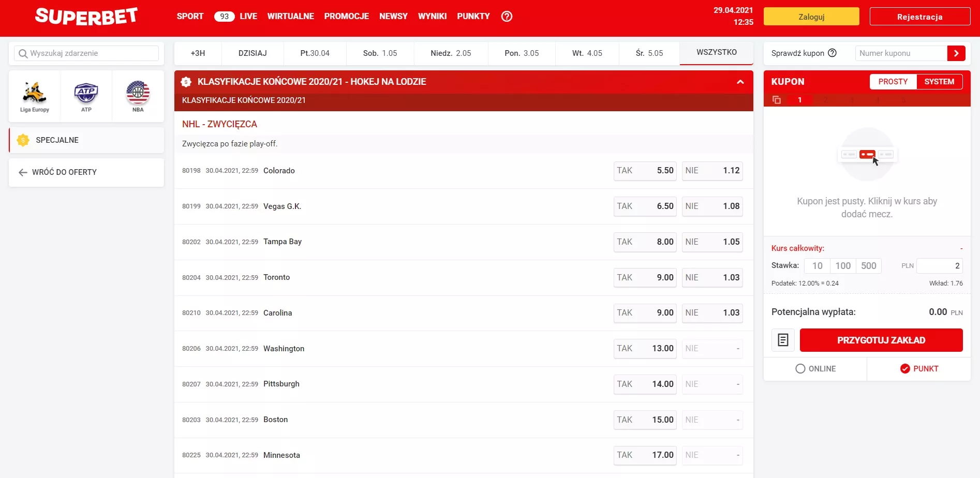
Task: Open NEWSY menu item
Action: point(393,17)
